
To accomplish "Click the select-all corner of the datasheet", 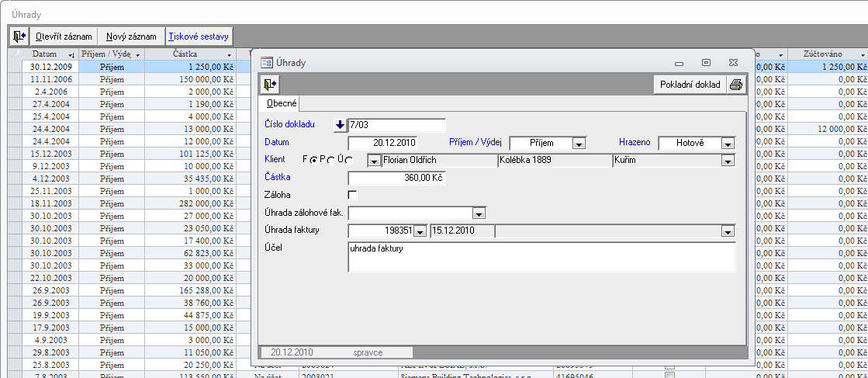I will click(x=15, y=54).
